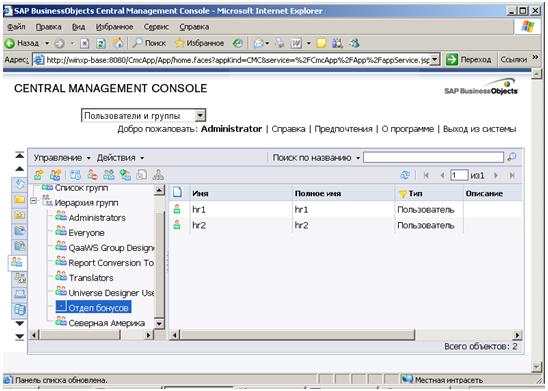Open the Управление dropdown menu
The width and height of the screenshot is (548, 391).
[x=62, y=158]
